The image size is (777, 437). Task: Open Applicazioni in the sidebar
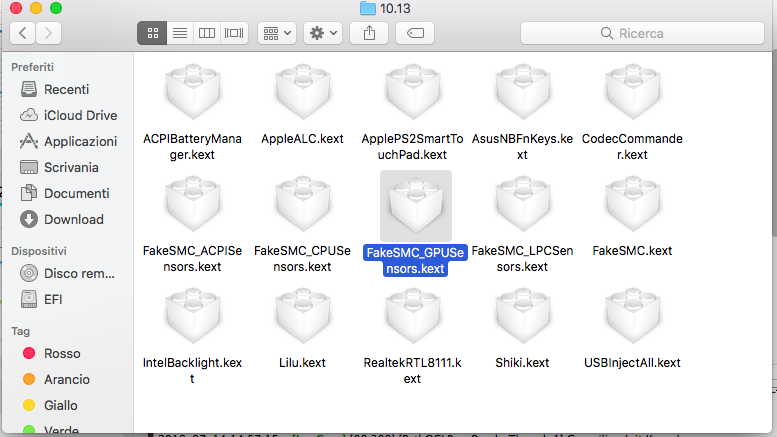67,141
